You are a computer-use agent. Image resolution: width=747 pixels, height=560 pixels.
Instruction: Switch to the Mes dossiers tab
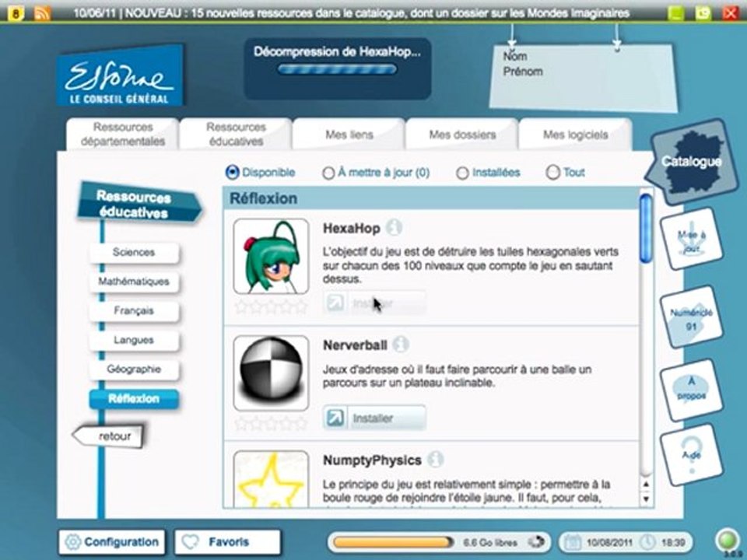(x=461, y=135)
